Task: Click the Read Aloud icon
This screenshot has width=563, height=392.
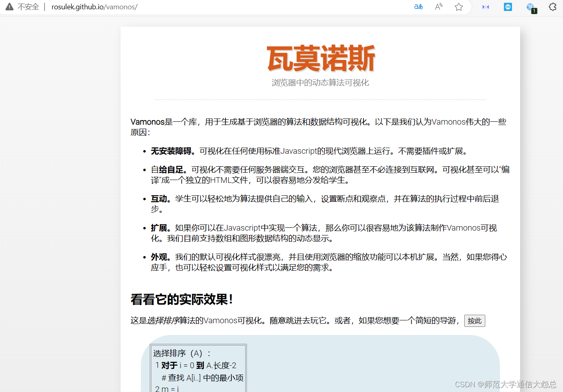Action: pos(439,7)
